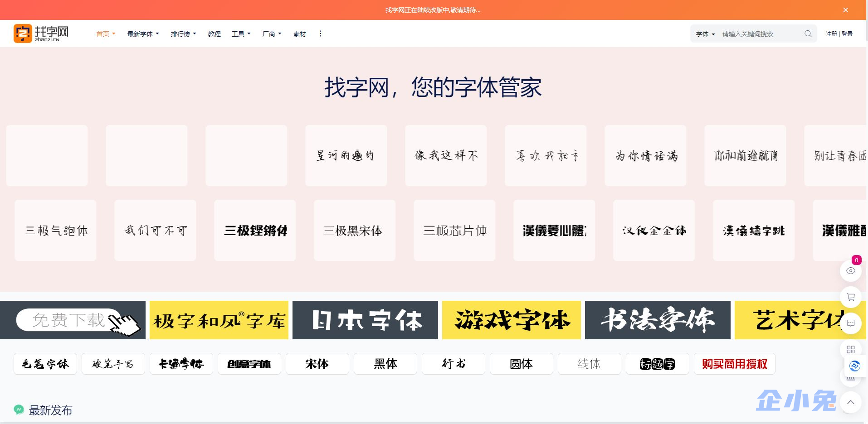This screenshot has width=868, height=424.
Task: Expand the 工具 menu
Action: [241, 34]
